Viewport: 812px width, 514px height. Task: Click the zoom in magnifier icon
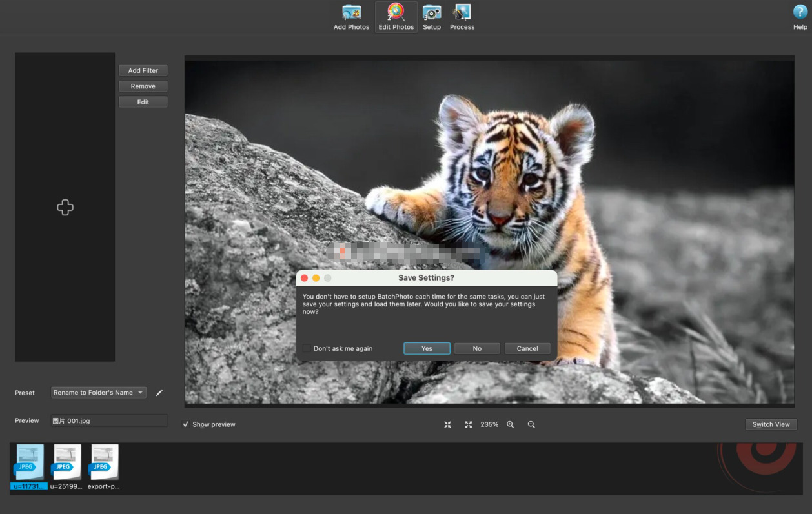[511, 424]
